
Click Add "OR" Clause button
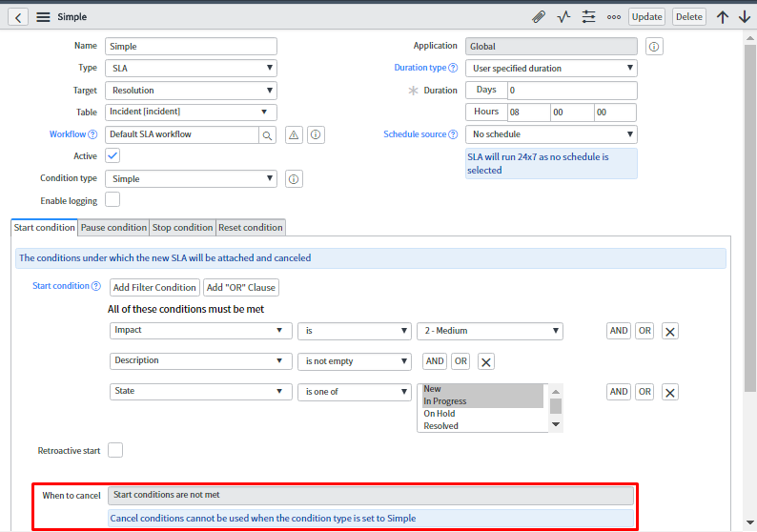(241, 288)
